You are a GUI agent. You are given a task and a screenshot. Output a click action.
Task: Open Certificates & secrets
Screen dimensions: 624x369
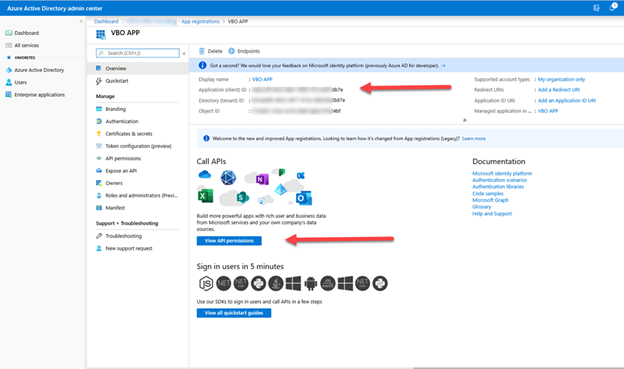click(x=129, y=134)
